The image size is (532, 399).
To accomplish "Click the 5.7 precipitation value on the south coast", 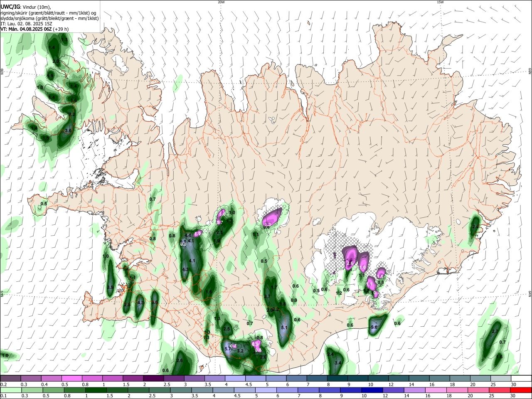I will click(x=228, y=349).
